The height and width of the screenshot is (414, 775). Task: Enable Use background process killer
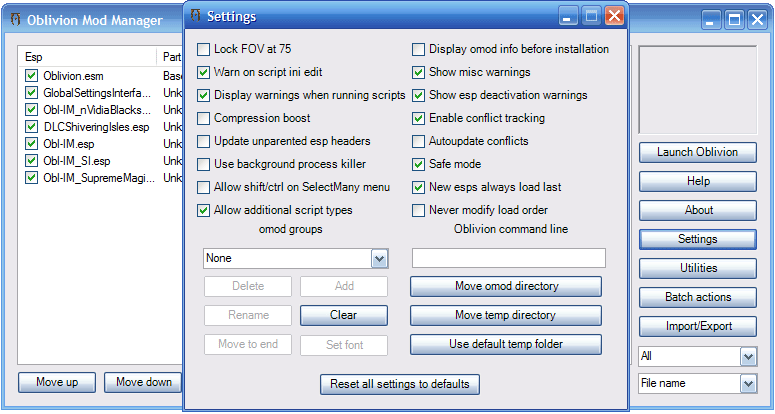[x=203, y=165]
